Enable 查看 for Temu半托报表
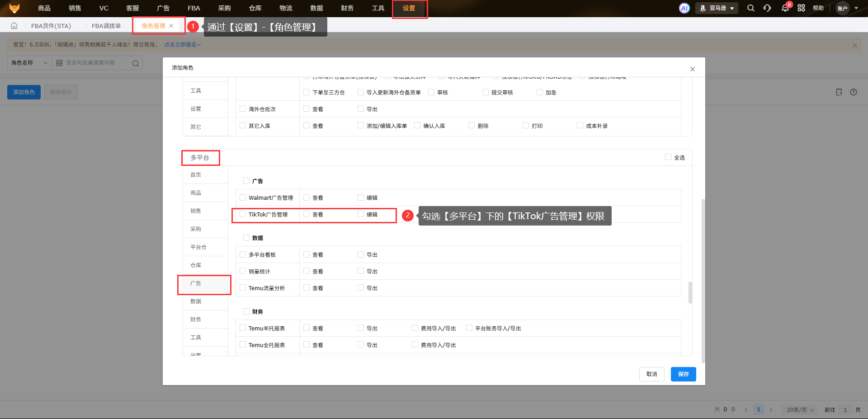Screen dimensions: 868x419 click(x=307, y=328)
